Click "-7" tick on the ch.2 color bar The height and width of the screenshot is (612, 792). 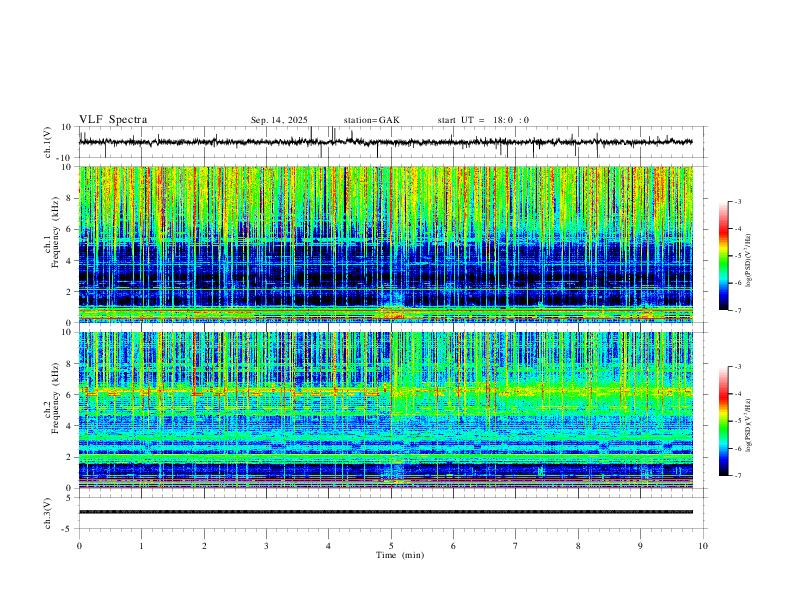tap(737, 476)
